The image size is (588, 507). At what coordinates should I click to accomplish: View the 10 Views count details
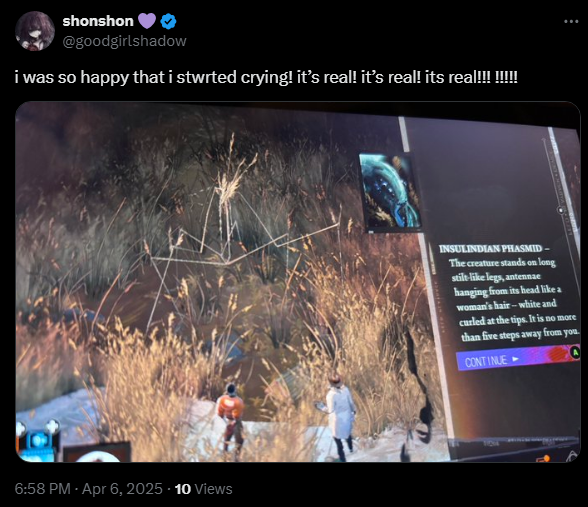click(x=204, y=489)
